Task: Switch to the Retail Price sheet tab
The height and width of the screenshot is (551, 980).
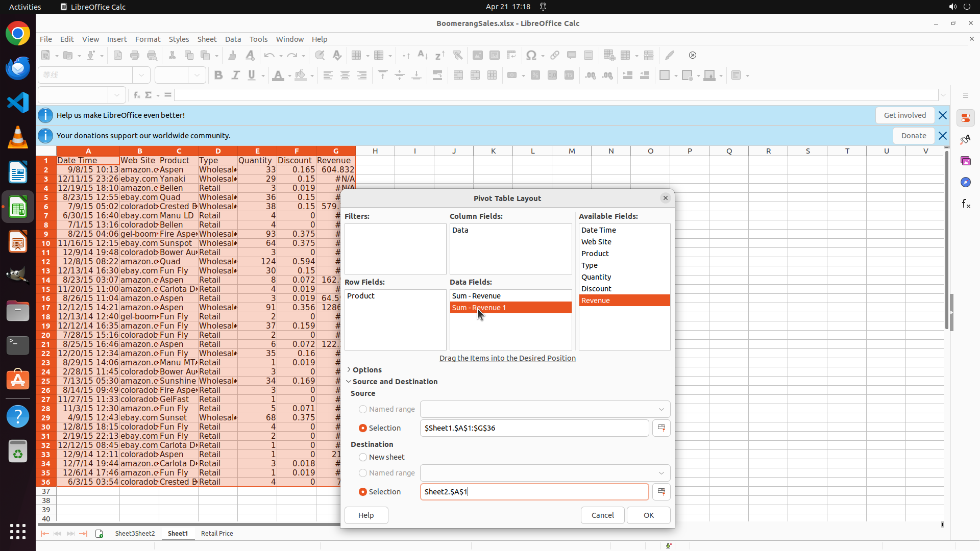Action: (217, 534)
